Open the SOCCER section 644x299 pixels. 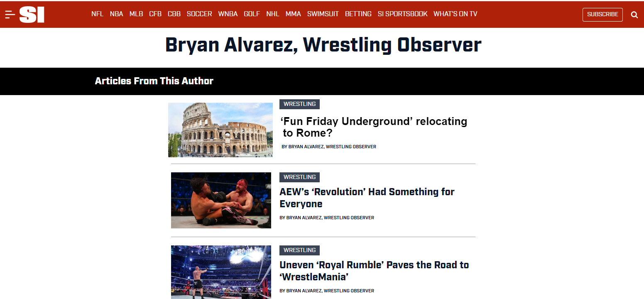pyautogui.click(x=199, y=14)
